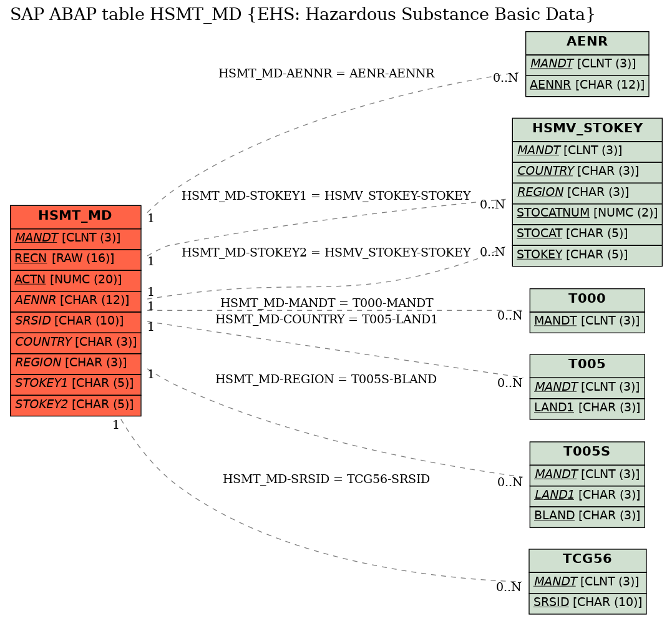This screenshot has height=621, width=672.
Task: Select REGION [CHAR (3)] row in HSMV_STOKEY
Action: coord(587,193)
